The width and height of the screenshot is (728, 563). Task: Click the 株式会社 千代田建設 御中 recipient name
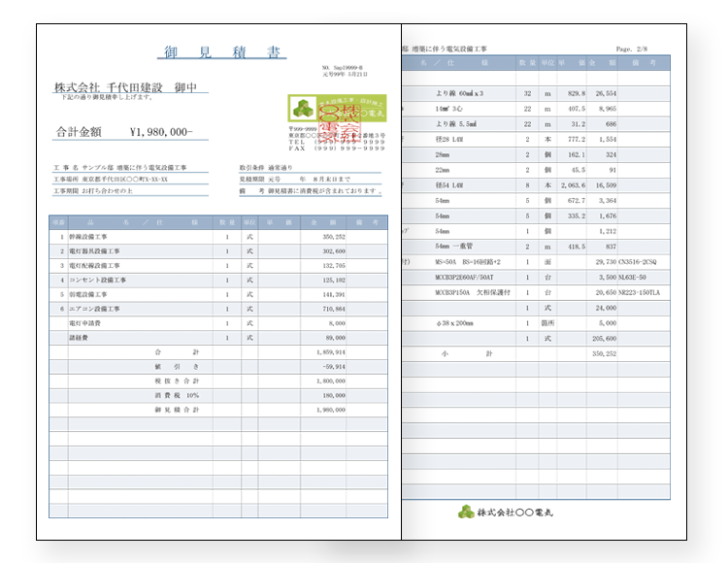click(131, 87)
